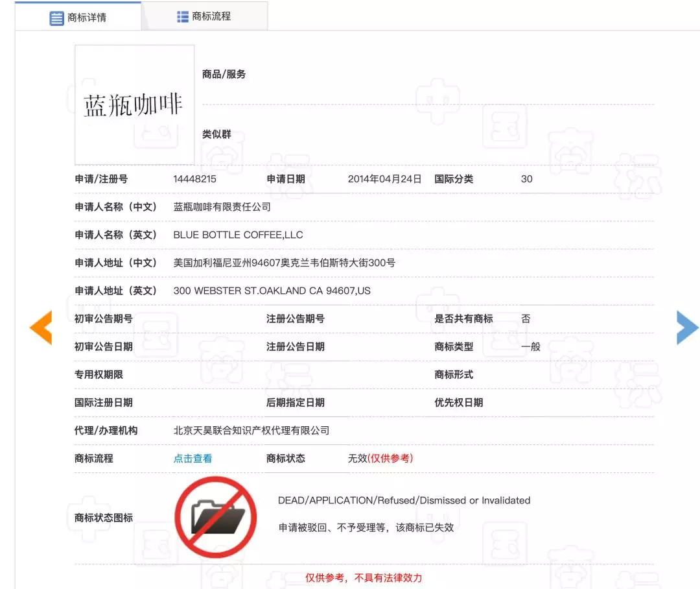The image size is (700, 589).
Task: Click the 商标流程 tab list icon
Action: [183, 16]
